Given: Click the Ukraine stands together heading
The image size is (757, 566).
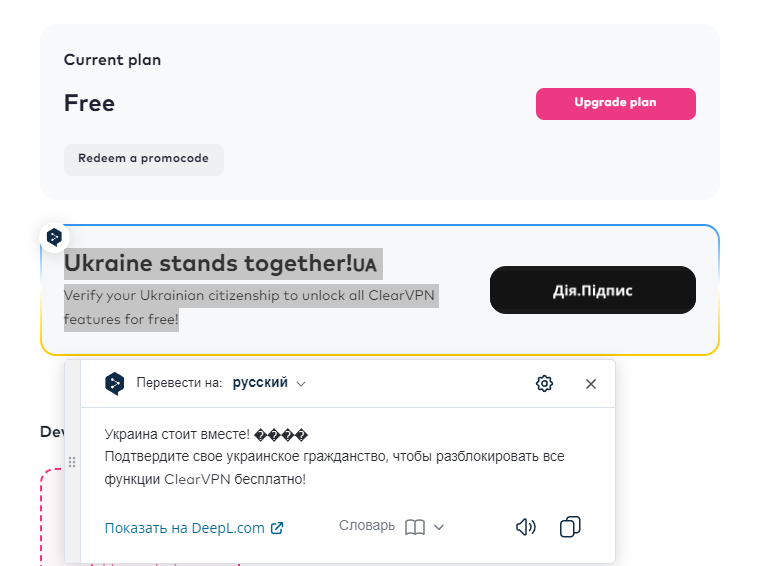Looking at the screenshot, I should pyautogui.click(x=208, y=264).
